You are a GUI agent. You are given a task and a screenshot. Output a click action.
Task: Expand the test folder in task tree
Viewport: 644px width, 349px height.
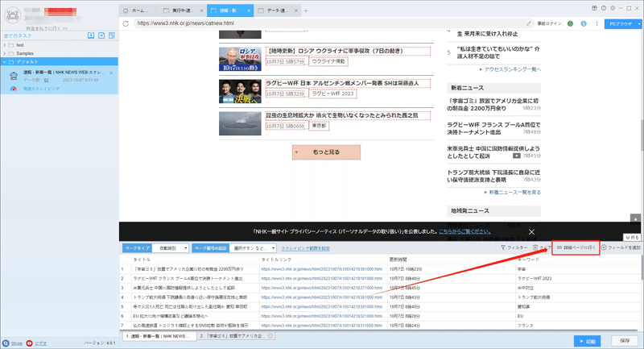5,45
